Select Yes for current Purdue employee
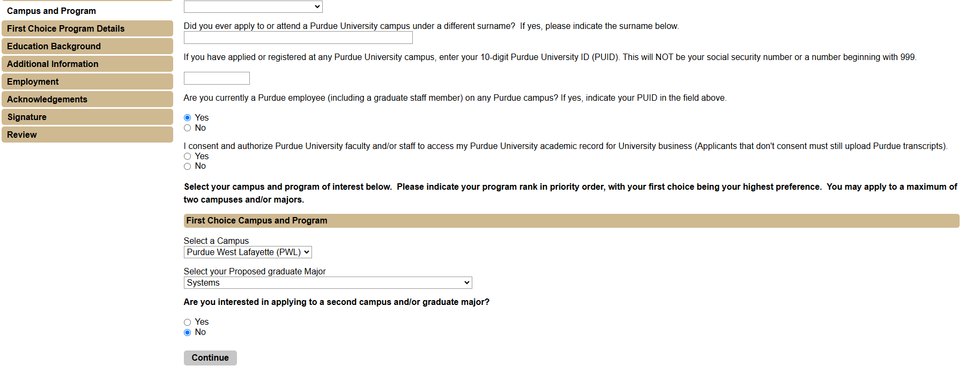Image resolution: width=980 pixels, height=388 pixels. tap(188, 118)
